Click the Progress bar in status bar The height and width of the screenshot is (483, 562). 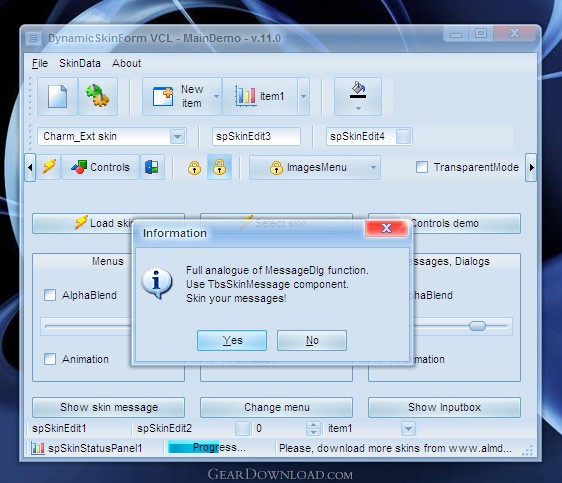(x=219, y=448)
